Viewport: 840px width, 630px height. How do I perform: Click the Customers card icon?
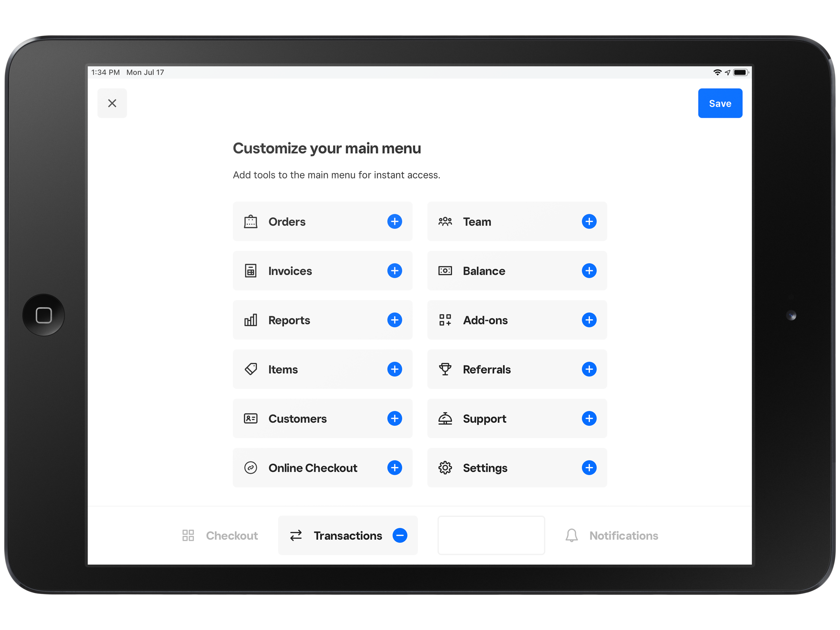(251, 418)
